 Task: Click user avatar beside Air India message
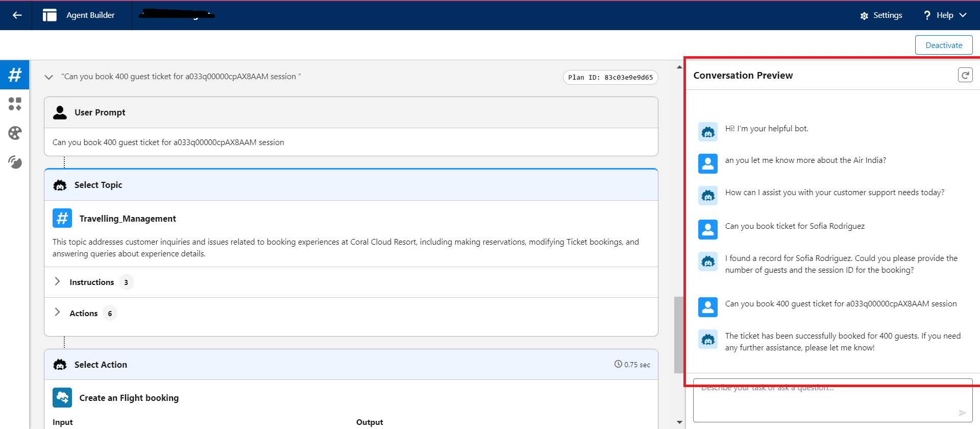708,163
